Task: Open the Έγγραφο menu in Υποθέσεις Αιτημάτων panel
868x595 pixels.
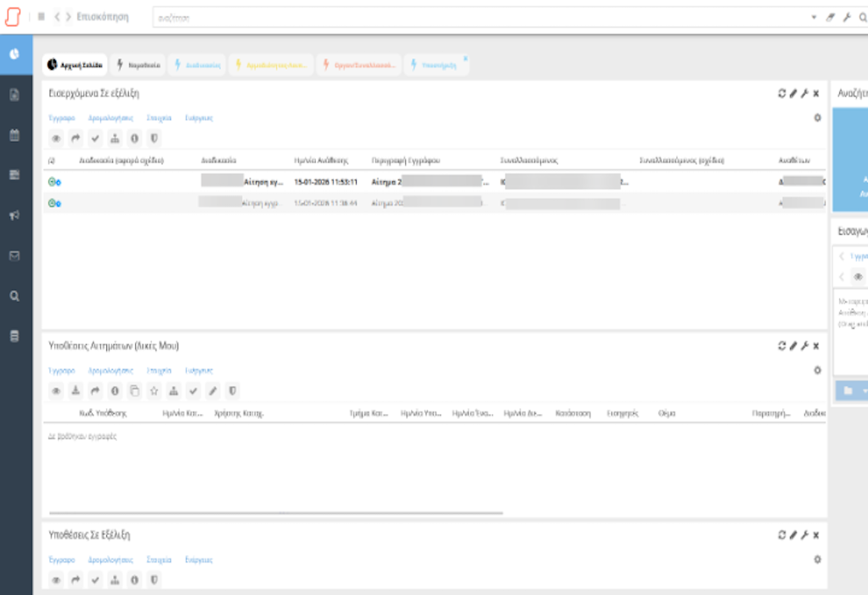Action: [62, 371]
